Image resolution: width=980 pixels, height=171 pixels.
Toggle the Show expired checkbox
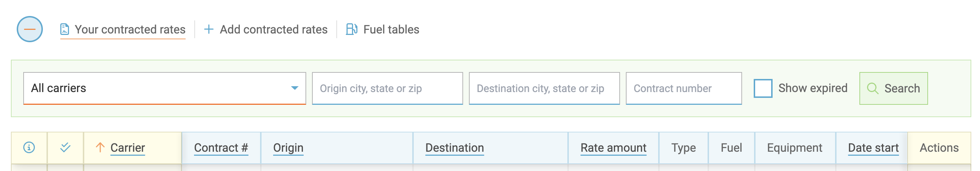tap(763, 88)
